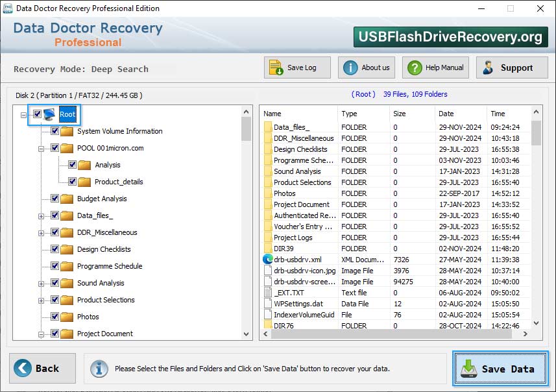Click folder icon of Design Checklists in tree
Screen dimensions: 556x392
click(x=67, y=249)
